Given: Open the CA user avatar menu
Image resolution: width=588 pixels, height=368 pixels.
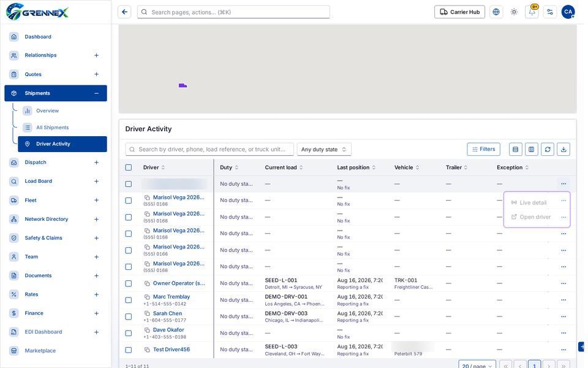Looking at the screenshot, I should 568,12.
